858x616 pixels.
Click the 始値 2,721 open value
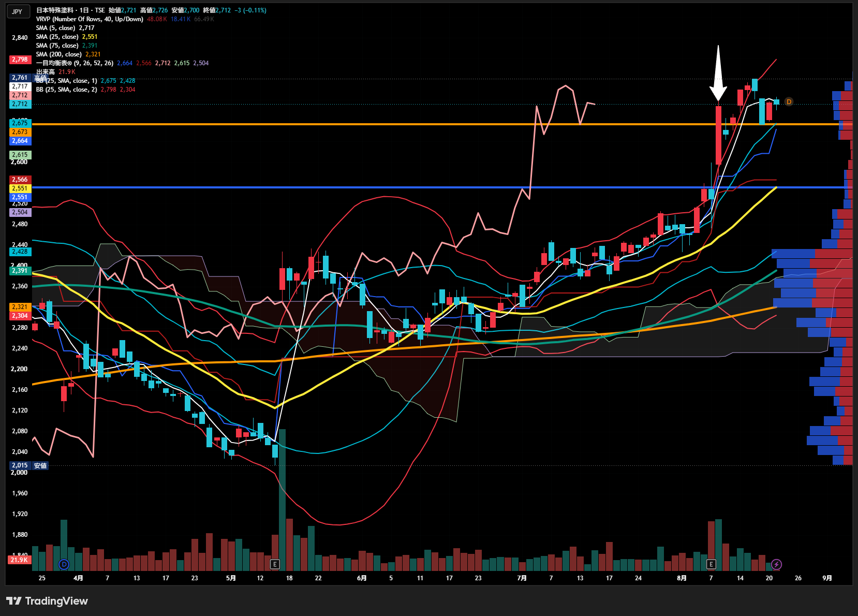pos(123,10)
